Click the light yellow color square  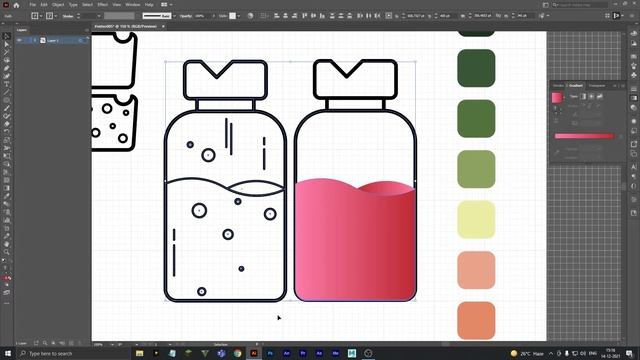[476, 220]
